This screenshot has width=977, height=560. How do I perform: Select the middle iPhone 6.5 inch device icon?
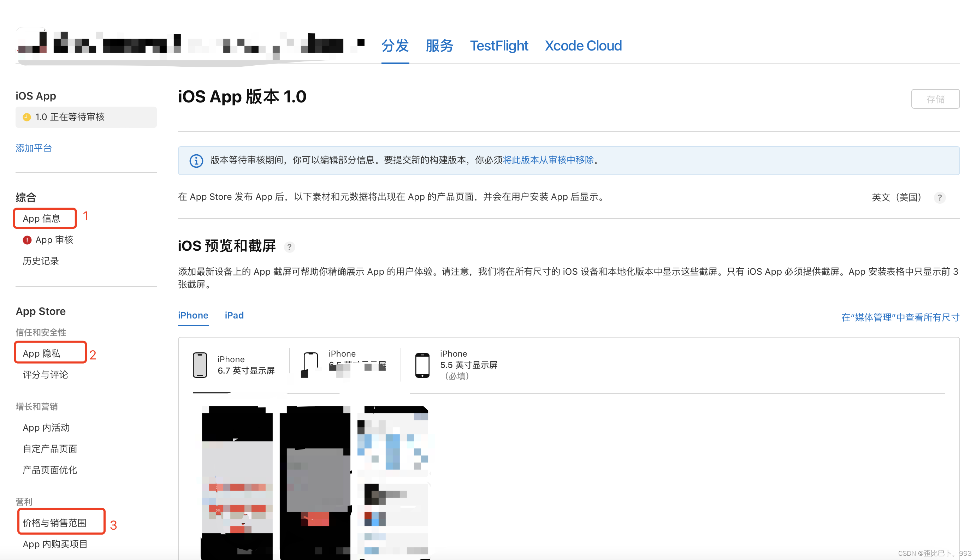point(310,365)
